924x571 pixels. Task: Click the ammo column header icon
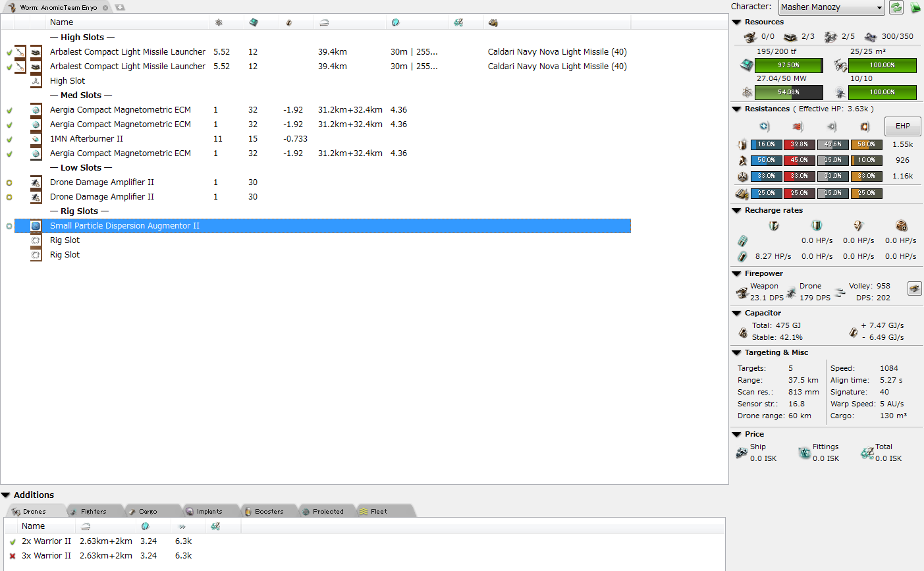[493, 22]
